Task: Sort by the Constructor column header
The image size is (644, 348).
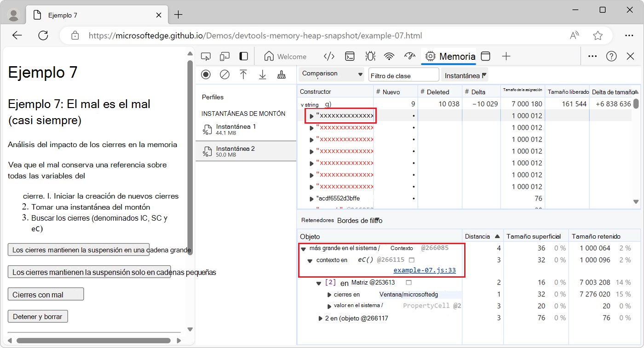Action: tap(335, 91)
